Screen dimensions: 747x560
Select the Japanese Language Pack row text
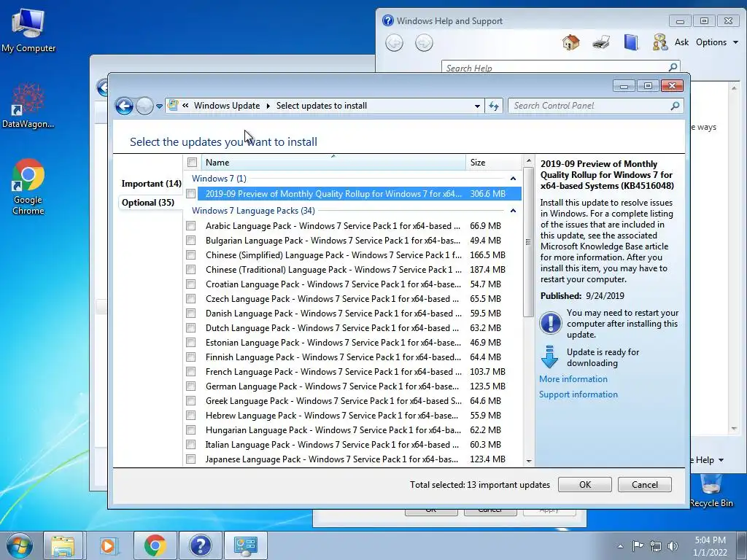[332, 459]
